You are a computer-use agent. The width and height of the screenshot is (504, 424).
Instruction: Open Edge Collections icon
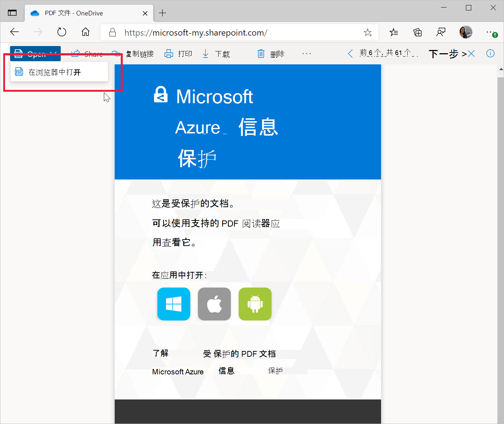(x=417, y=32)
